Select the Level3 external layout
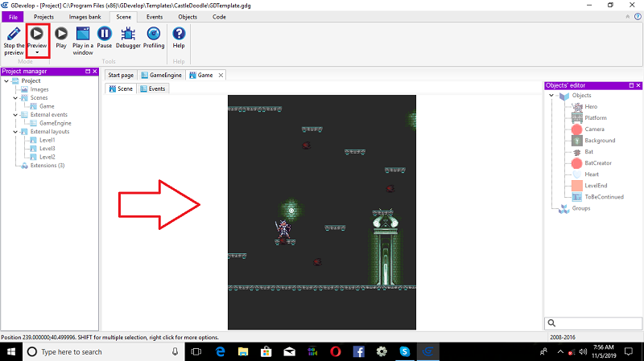The height and width of the screenshot is (361, 644). pyautogui.click(x=47, y=149)
